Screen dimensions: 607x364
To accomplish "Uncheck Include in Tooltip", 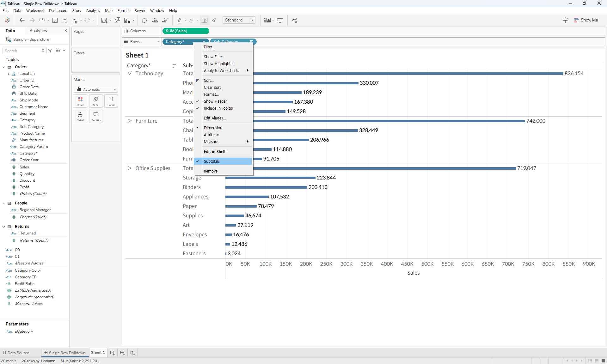I will [x=218, y=108].
